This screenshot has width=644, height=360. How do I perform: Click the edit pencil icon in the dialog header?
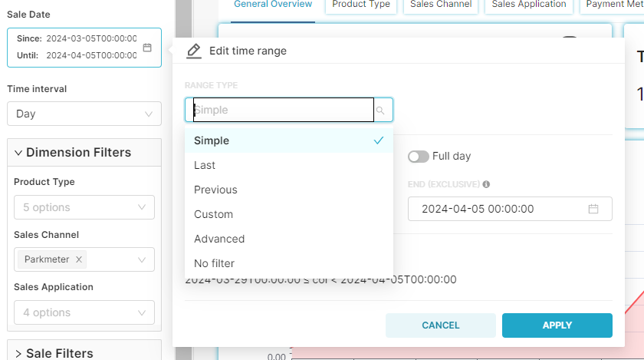[194, 51]
